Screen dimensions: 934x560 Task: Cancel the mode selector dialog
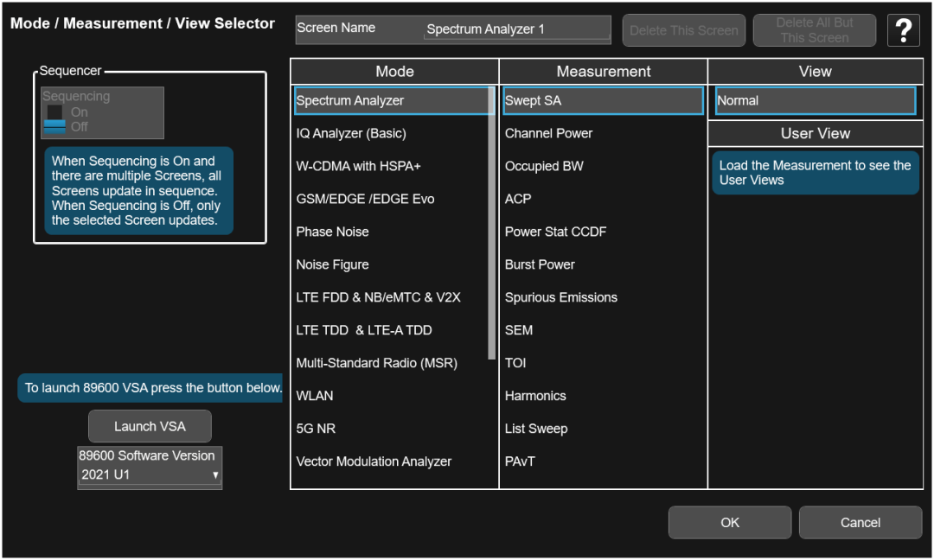tap(860, 522)
